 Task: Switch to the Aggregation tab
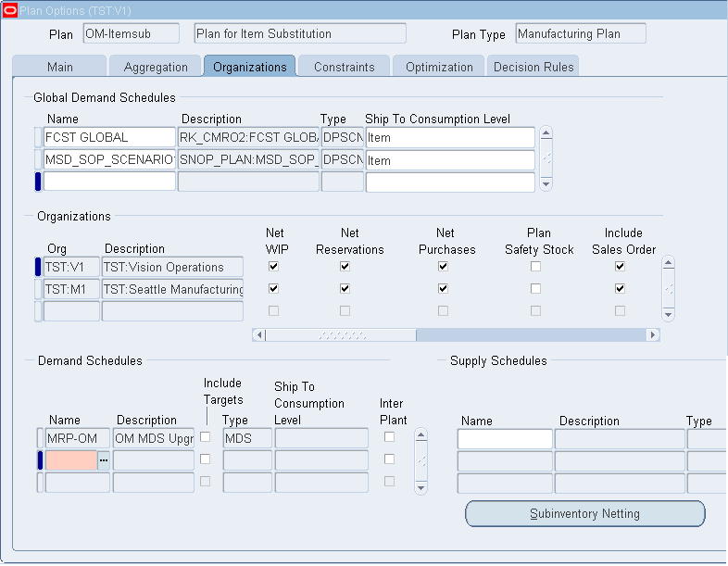click(x=156, y=67)
